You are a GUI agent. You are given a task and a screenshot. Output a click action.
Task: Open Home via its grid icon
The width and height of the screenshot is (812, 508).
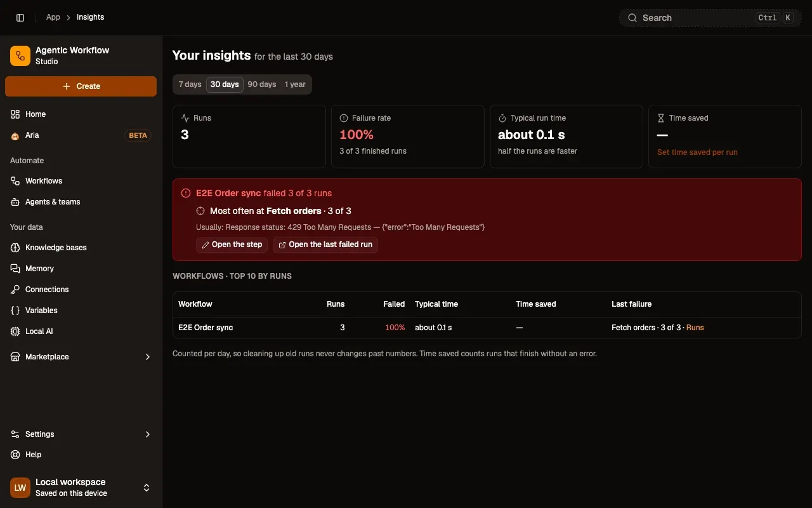tap(15, 114)
